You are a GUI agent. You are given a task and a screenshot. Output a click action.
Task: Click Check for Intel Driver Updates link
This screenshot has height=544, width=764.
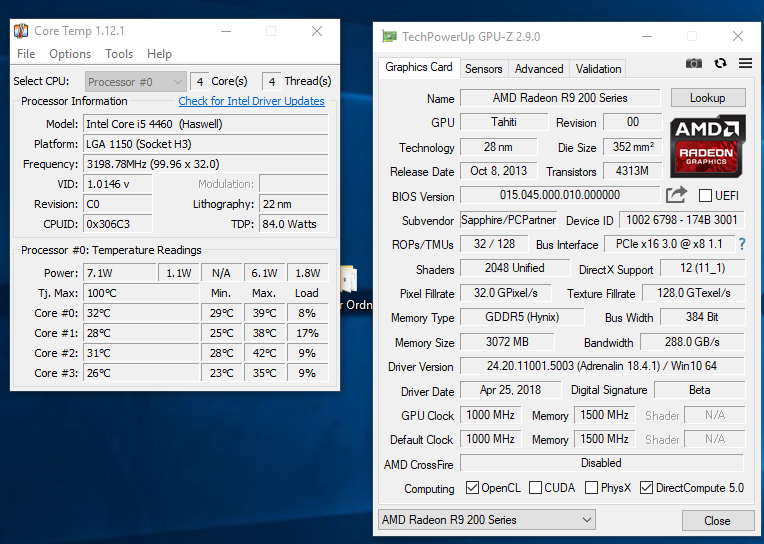251,101
